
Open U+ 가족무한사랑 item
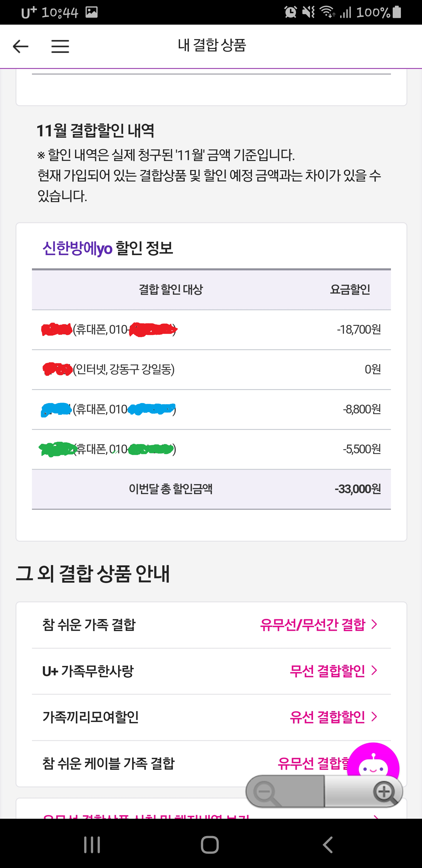click(88, 671)
